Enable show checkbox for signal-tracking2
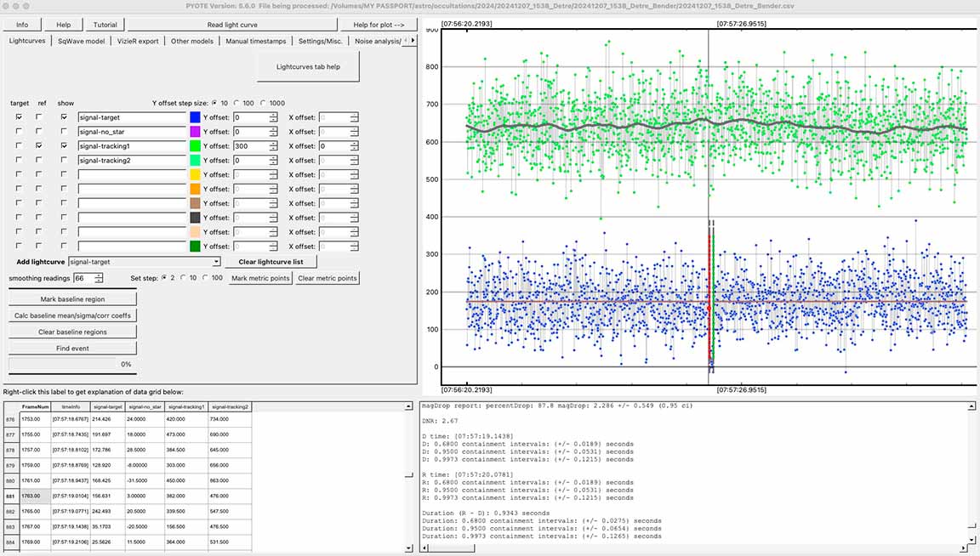This screenshot has width=980, height=556. coord(64,160)
